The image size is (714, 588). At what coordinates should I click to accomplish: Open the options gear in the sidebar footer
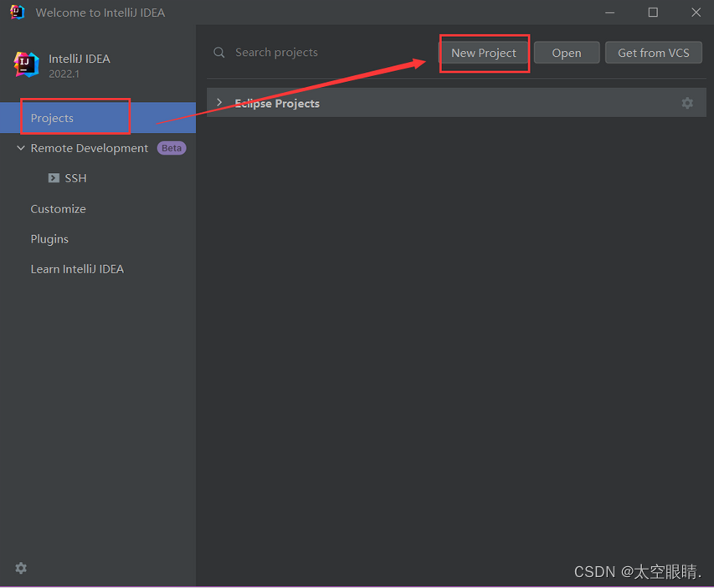21,568
